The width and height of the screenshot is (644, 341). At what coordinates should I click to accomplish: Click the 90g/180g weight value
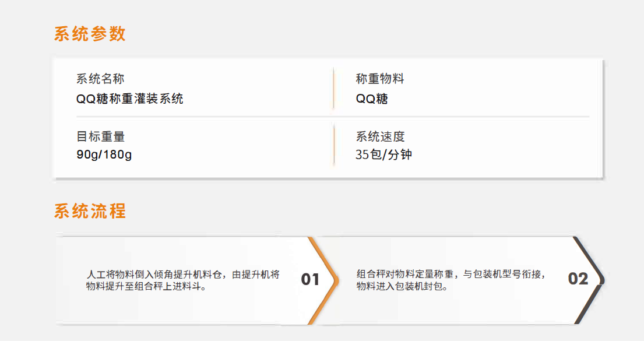[x=104, y=155]
